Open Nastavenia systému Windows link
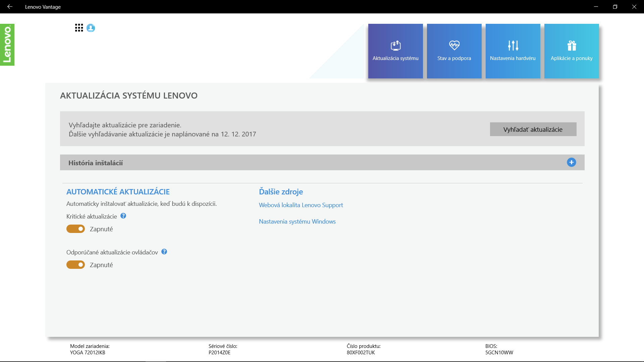 click(297, 222)
